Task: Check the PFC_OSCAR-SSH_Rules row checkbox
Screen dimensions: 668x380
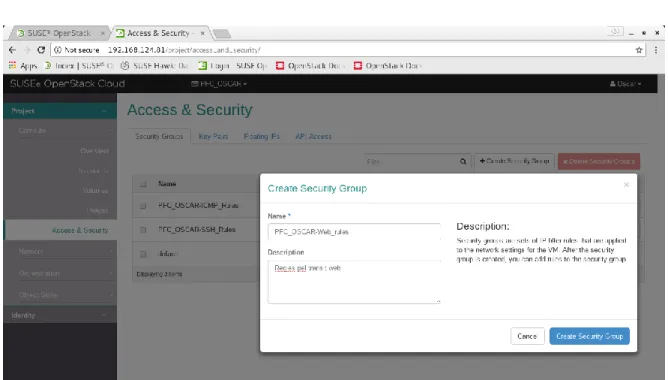Action: [x=143, y=230]
